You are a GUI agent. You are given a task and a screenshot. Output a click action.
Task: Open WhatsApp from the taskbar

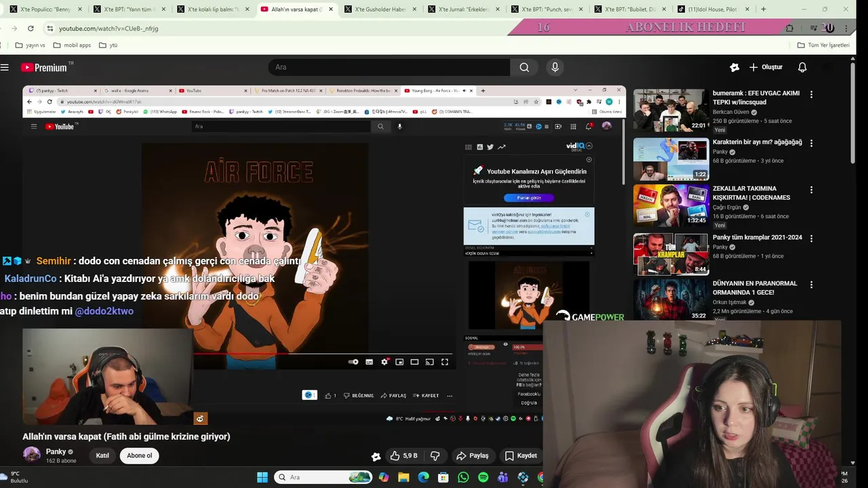point(463,477)
